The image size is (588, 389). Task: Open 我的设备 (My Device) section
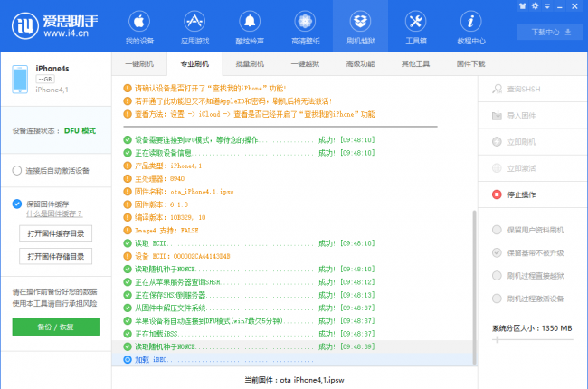[x=139, y=27]
